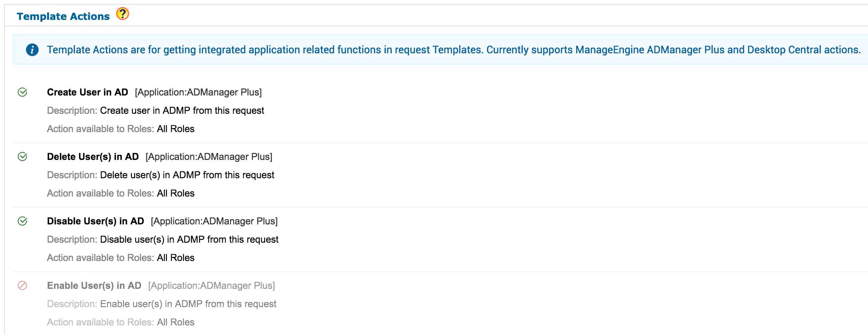This screenshot has width=868, height=335.
Task: Click All Roles under Disable User(s) in AD
Action: 176,258
